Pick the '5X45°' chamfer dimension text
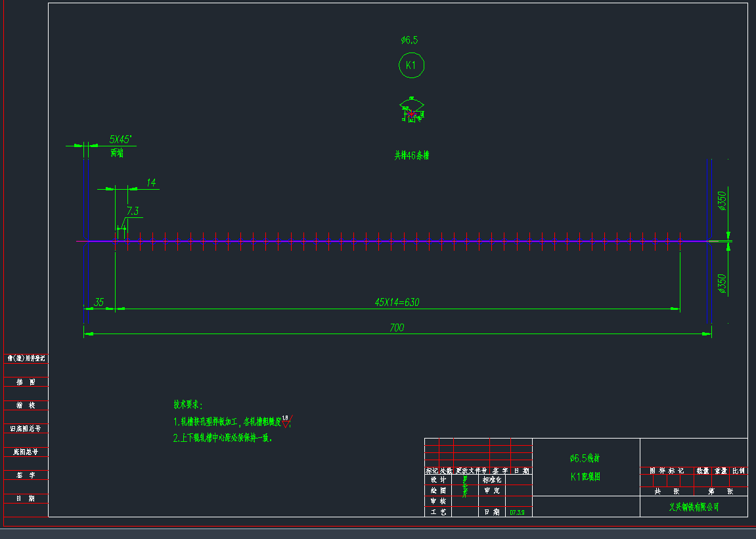756x539 pixels. (x=120, y=139)
